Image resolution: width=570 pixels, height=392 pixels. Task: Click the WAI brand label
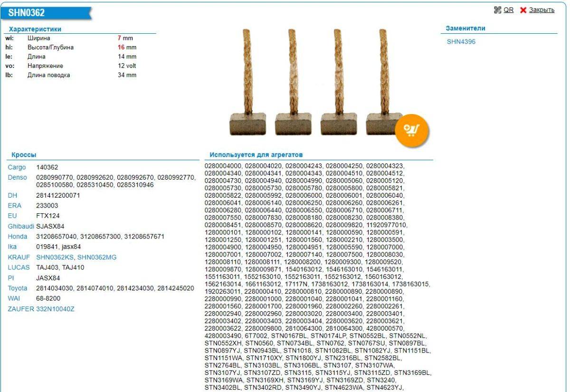(x=14, y=298)
